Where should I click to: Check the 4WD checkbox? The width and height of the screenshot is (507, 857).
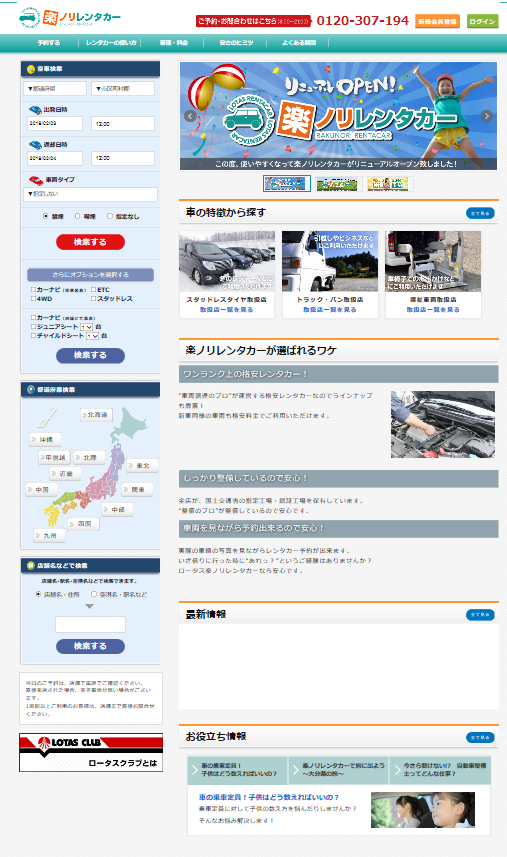coord(33,299)
